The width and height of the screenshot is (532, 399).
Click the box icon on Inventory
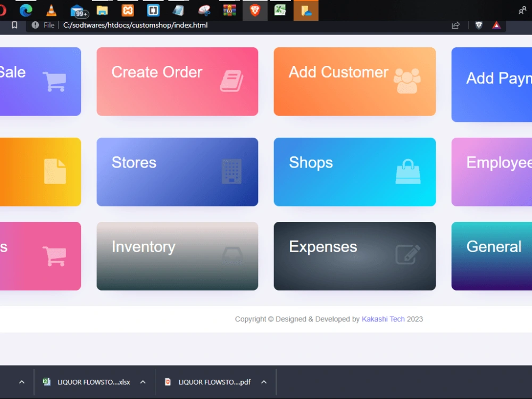tap(232, 256)
